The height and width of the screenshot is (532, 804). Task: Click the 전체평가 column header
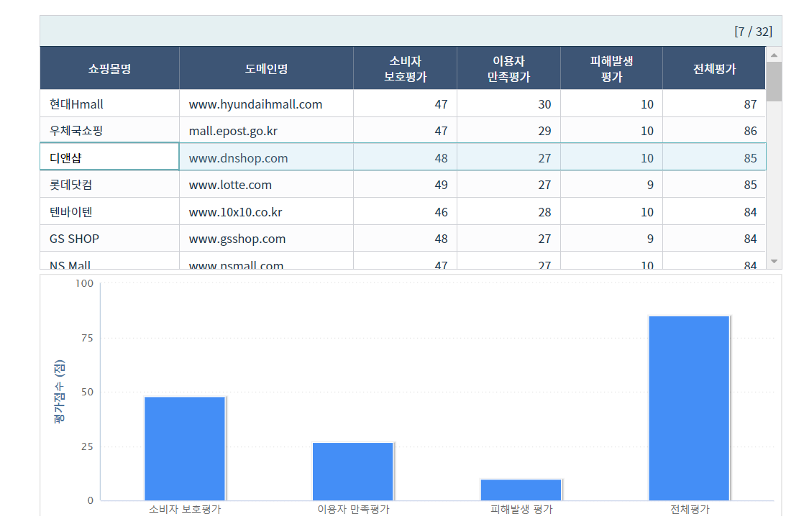click(x=713, y=68)
